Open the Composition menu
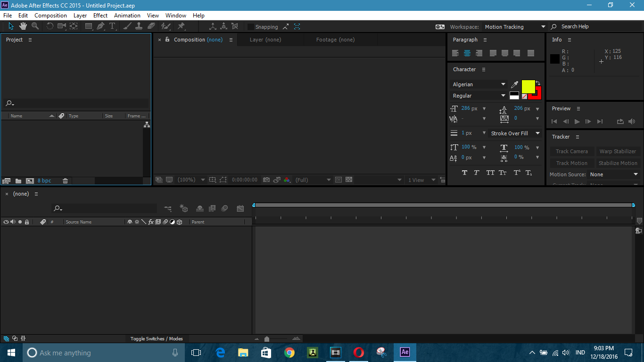 coord(50,15)
